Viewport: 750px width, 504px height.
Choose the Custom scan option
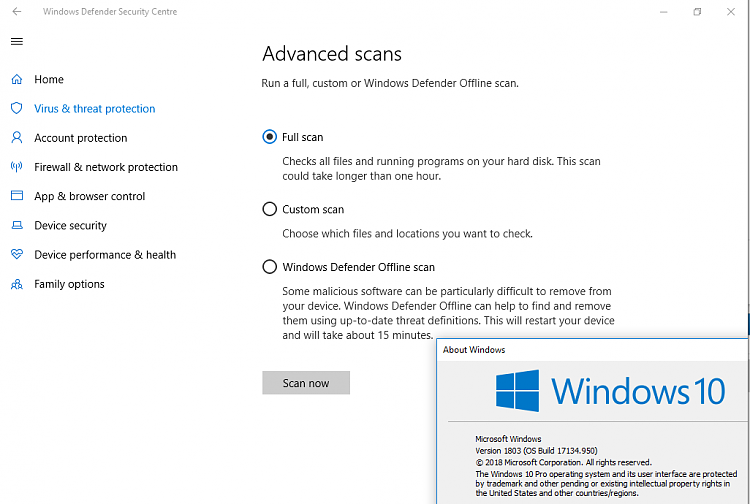click(270, 209)
